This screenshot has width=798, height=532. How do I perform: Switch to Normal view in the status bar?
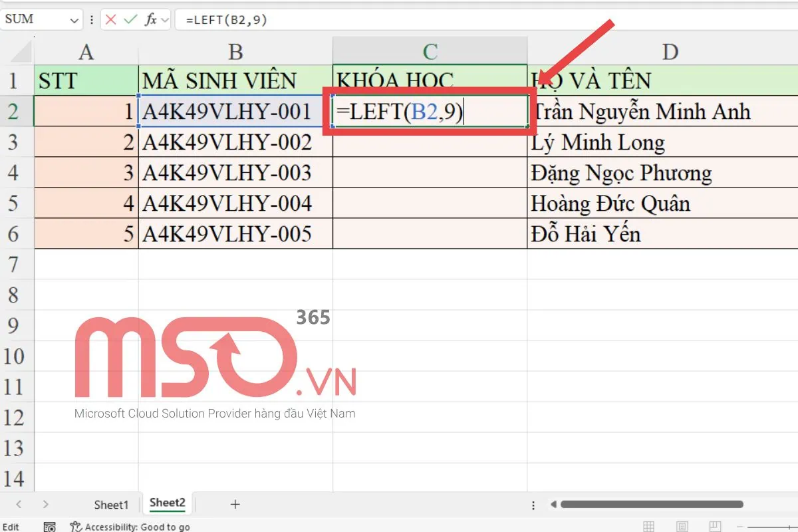[648, 525]
